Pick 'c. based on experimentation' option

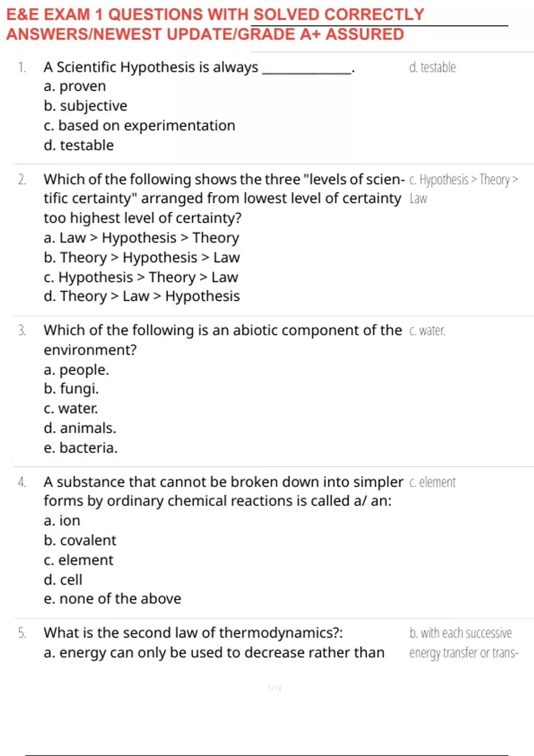click(x=139, y=126)
